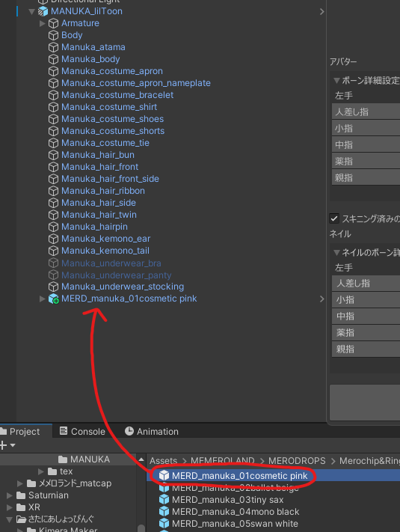Click the Saturnian folder icon
The width and height of the screenshot is (400, 532).
pos(21,495)
